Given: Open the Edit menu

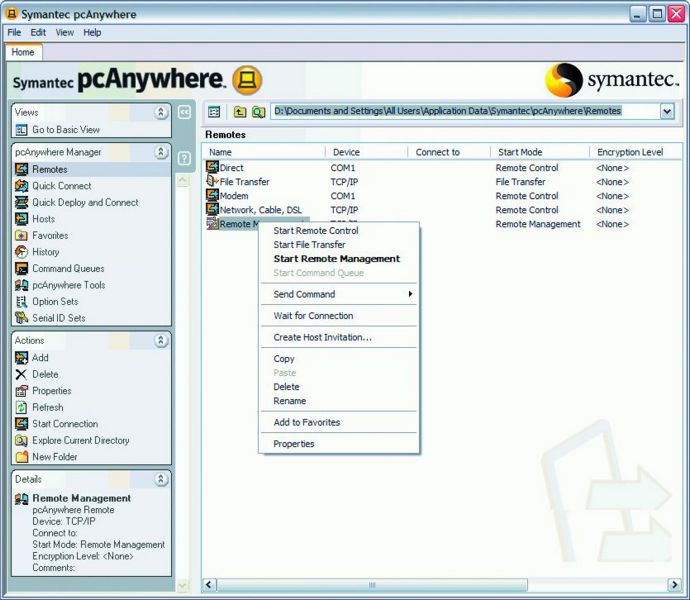Looking at the screenshot, I should tap(38, 33).
